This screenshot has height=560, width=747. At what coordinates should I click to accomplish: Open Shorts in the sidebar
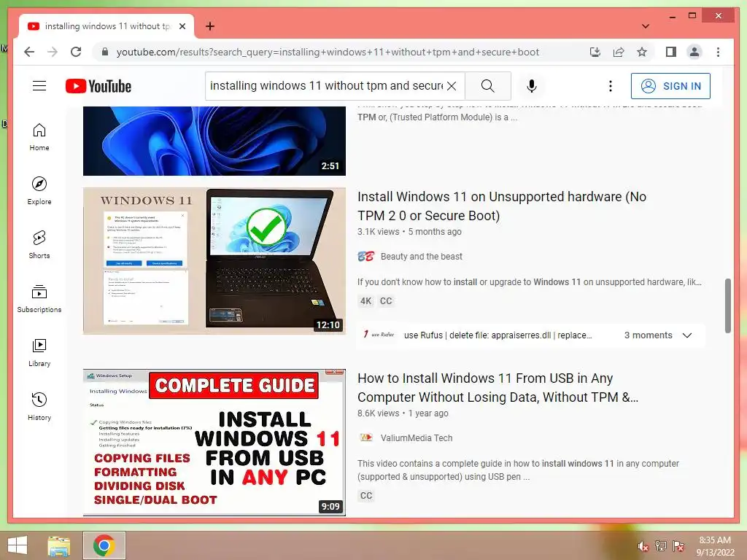click(x=39, y=245)
